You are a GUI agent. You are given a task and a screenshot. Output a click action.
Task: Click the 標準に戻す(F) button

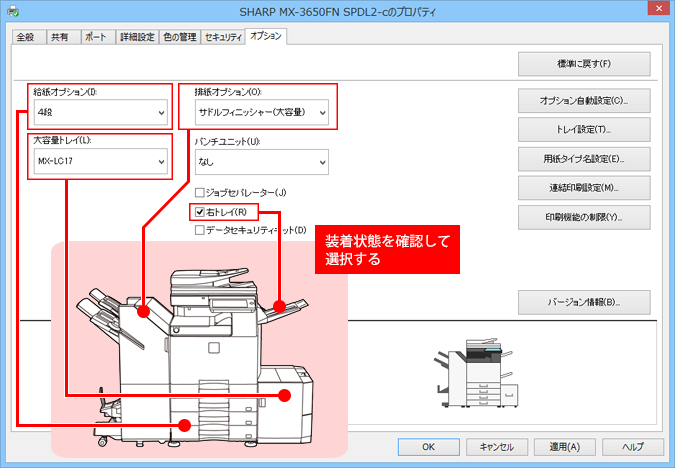[584, 64]
